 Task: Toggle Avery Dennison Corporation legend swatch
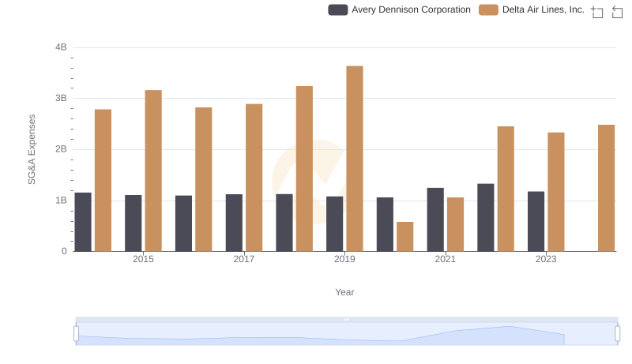click(x=338, y=9)
